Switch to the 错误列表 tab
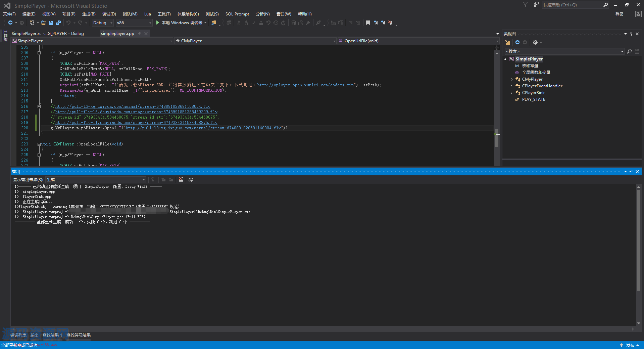The height and width of the screenshot is (349, 644). [x=18, y=335]
